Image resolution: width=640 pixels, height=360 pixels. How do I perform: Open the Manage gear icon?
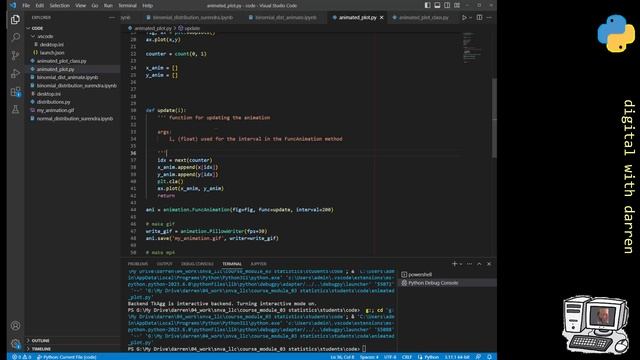(16, 344)
